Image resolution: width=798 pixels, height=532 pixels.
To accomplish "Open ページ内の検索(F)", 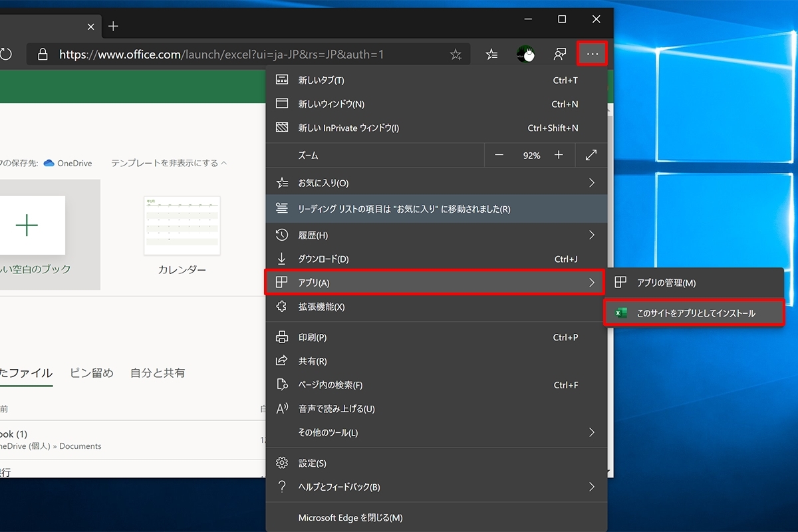I will point(436,386).
